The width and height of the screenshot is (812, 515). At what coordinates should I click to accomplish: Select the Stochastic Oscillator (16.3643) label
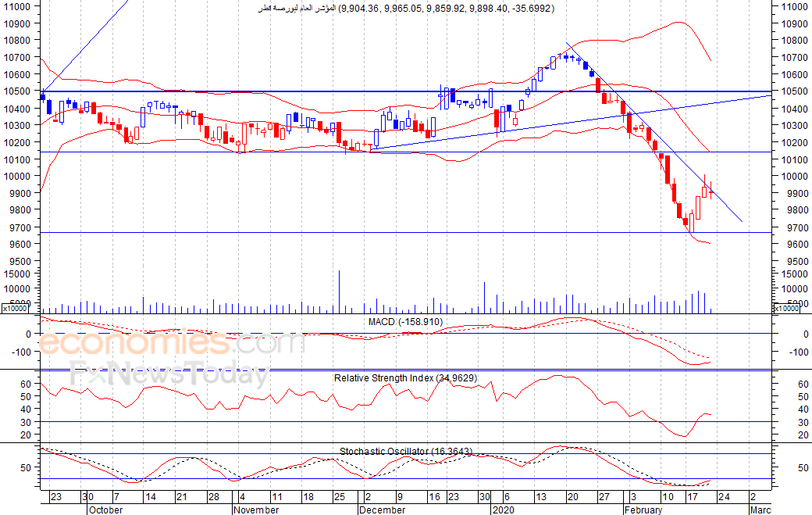pyautogui.click(x=406, y=451)
